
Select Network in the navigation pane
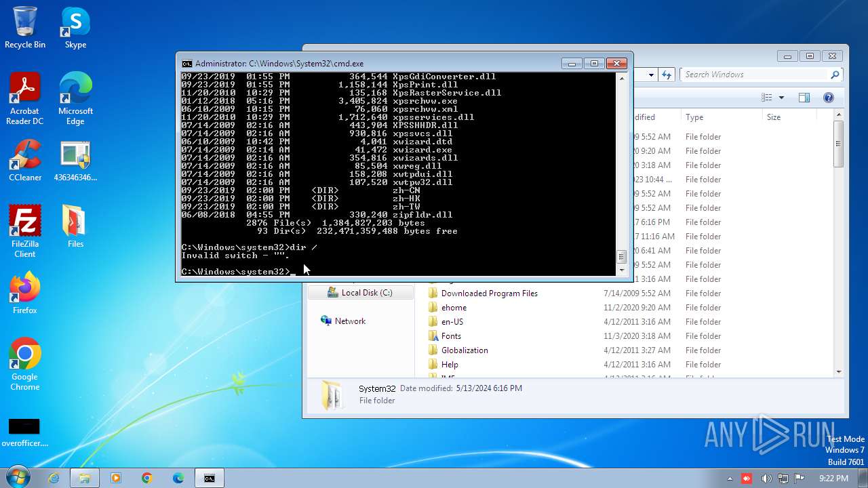(x=344, y=321)
